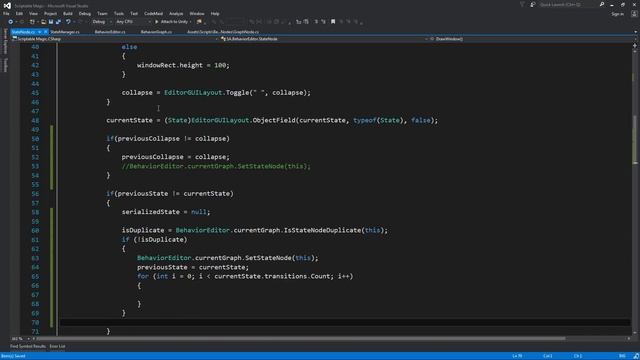
Task: Click the Item(s) Saved status bar text
Action: point(13,356)
